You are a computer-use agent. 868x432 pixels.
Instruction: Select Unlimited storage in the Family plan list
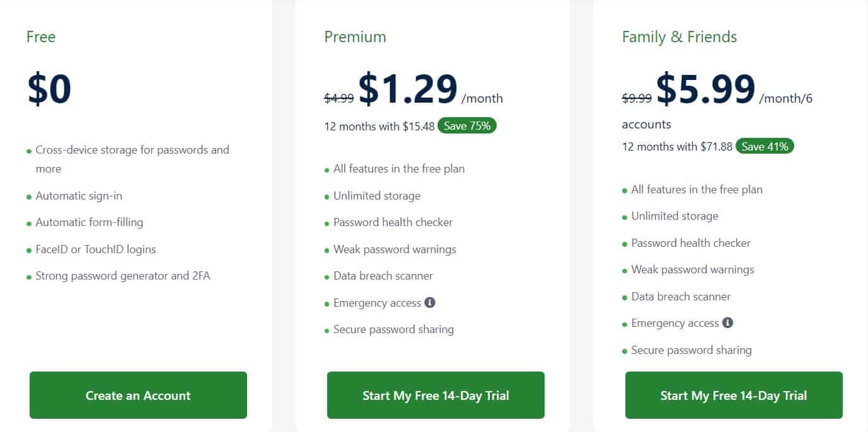pyautogui.click(x=674, y=216)
